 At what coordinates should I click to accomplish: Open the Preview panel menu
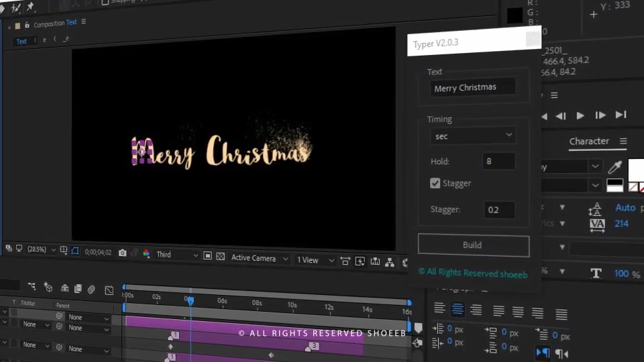554,95
